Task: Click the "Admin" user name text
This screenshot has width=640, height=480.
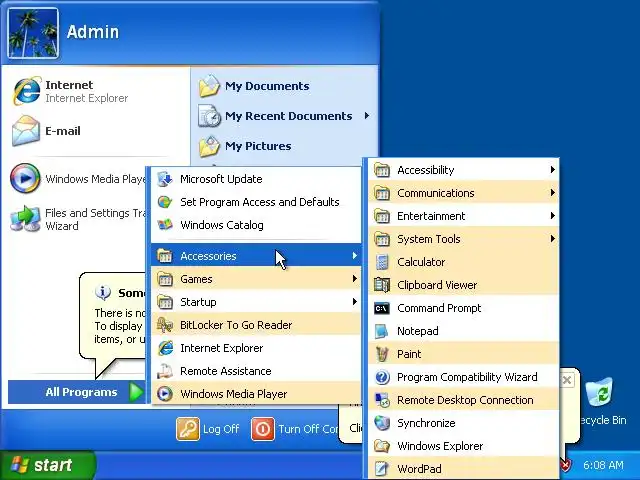Action: coord(93,32)
